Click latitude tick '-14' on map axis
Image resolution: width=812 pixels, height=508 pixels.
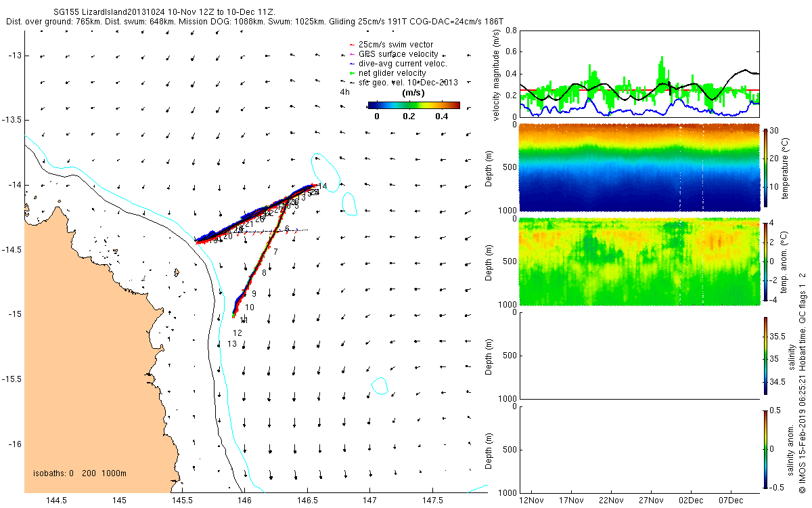click(x=16, y=185)
